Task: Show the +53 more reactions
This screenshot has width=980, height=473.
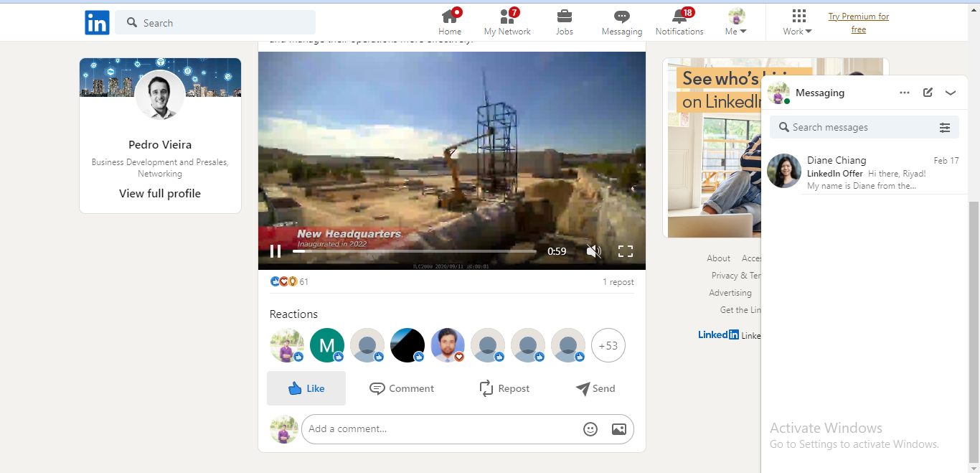Action: 608,346
